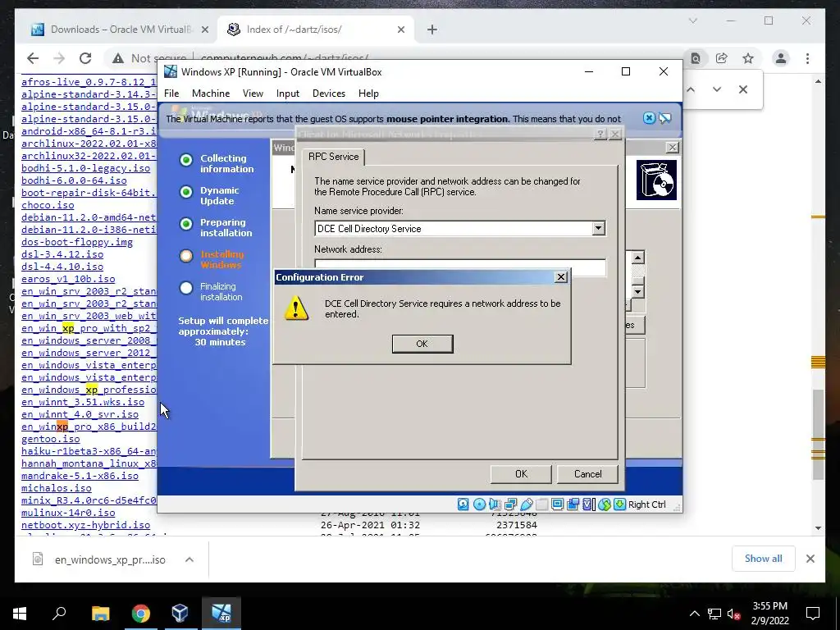The height and width of the screenshot is (630, 840).
Task: Open the Devices menu in VirtualBox
Action: click(328, 94)
